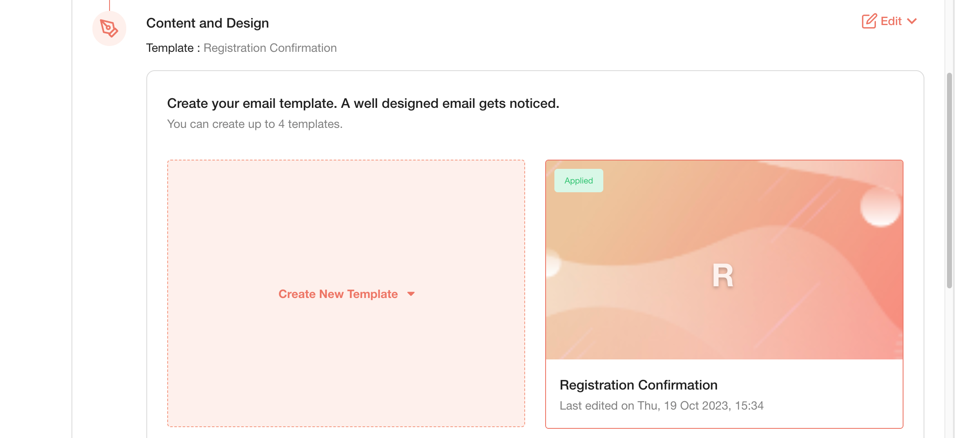Click the vertical scrollbar thumb

click(x=949, y=181)
